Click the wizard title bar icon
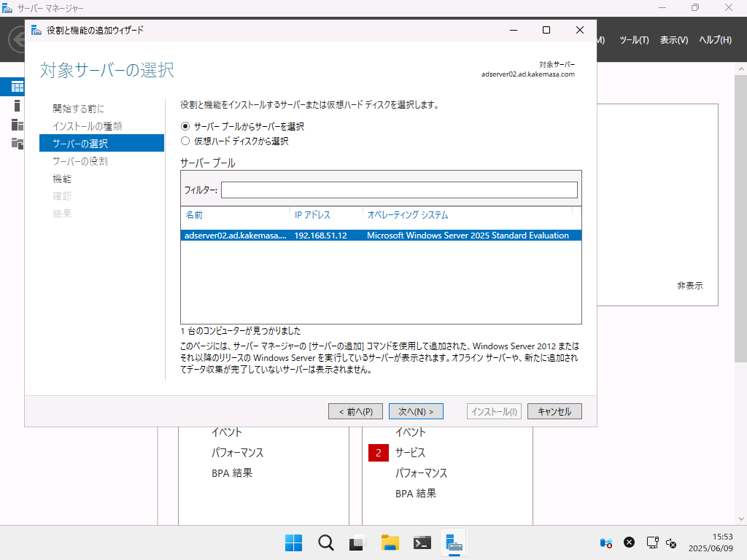This screenshot has width=747, height=560. point(36,31)
